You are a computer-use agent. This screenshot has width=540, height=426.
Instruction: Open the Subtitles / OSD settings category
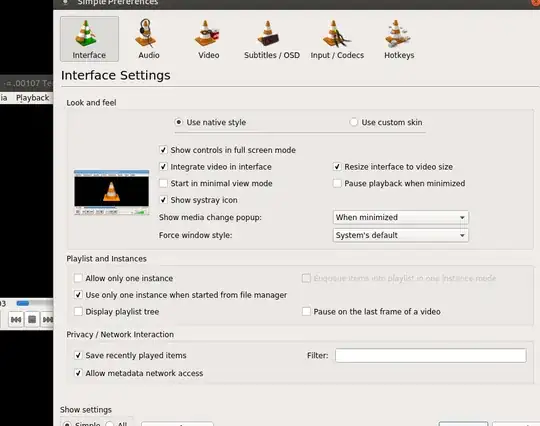click(x=272, y=39)
